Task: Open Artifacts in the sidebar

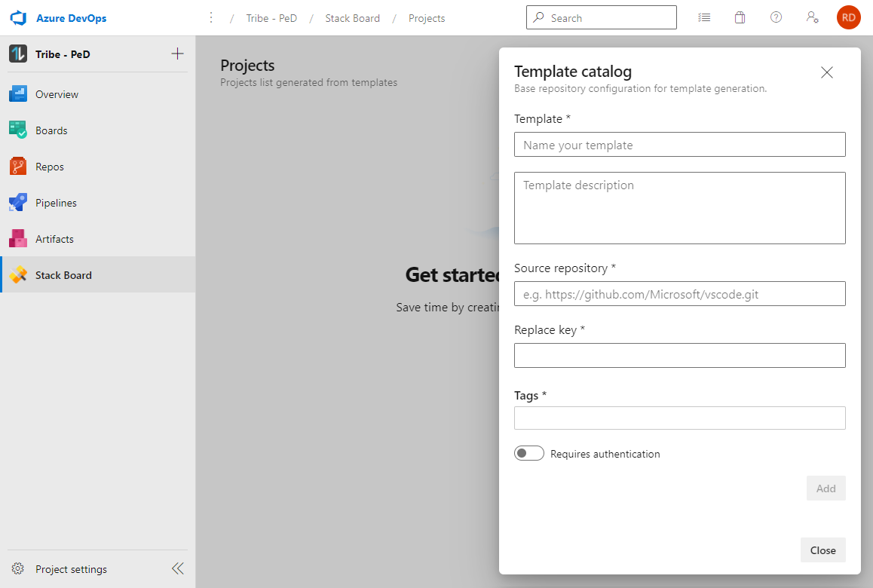Action: 98,239
